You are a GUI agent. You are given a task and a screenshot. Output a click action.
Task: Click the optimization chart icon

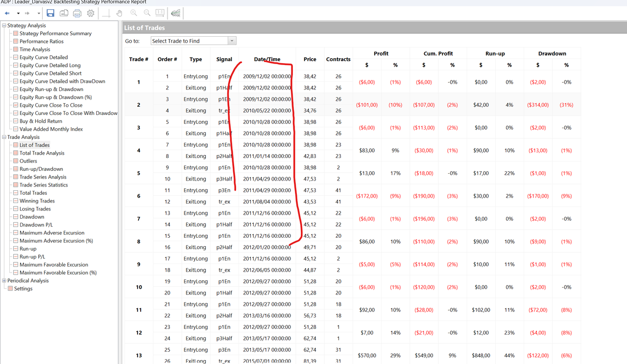click(x=176, y=13)
